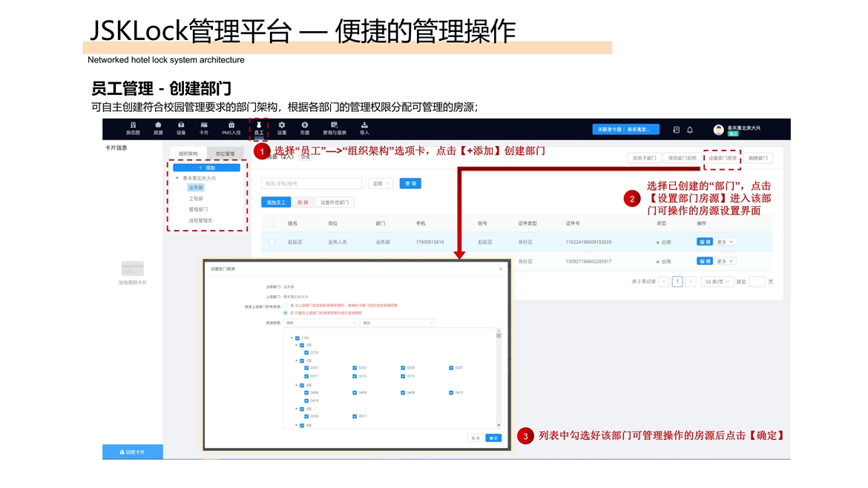Check the checkbox for room 0302
The image size is (868, 488).
click(x=355, y=368)
